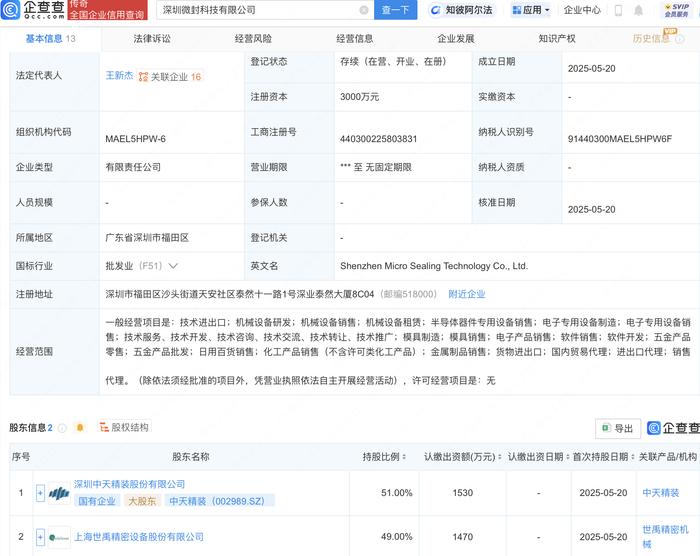Select tax ID 91440300MAEL5HPW6F
The height and width of the screenshot is (556, 700).
click(x=620, y=139)
